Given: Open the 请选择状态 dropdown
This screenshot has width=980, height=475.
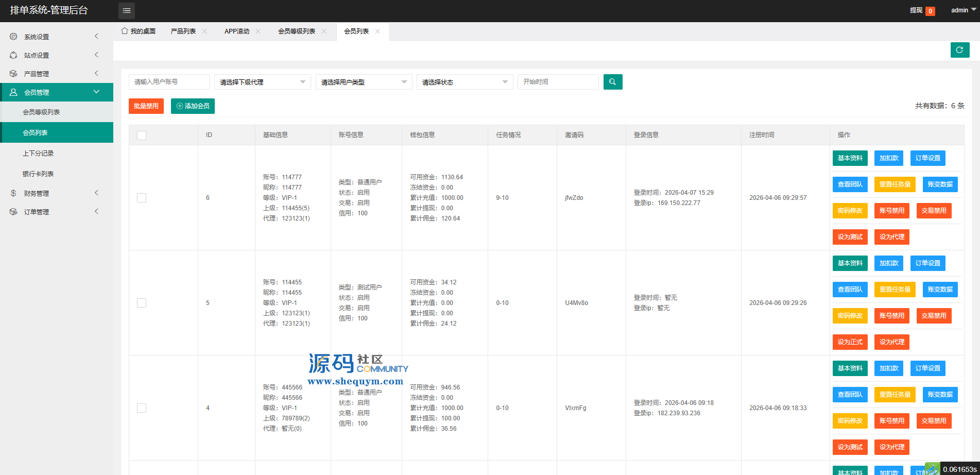Looking at the screenshot, I should [465, 82].
